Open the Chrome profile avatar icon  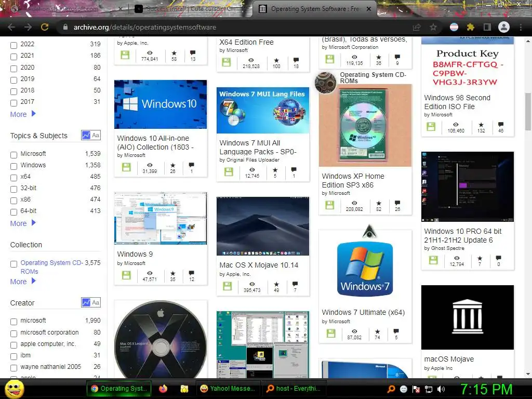[x=504, y=27]
